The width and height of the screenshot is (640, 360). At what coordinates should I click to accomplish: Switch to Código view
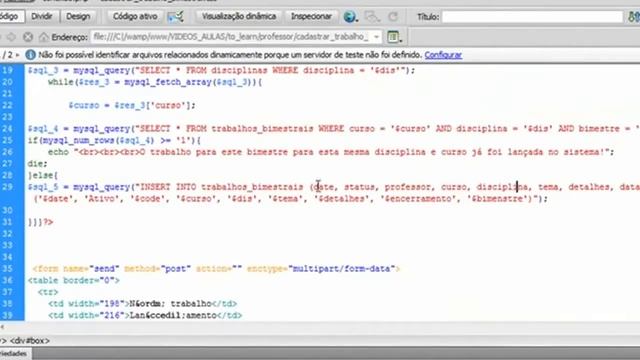tap(11, 16)
